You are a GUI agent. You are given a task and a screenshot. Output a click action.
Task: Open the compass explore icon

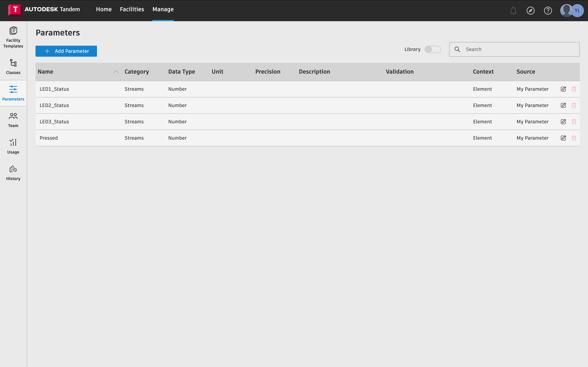530,10
